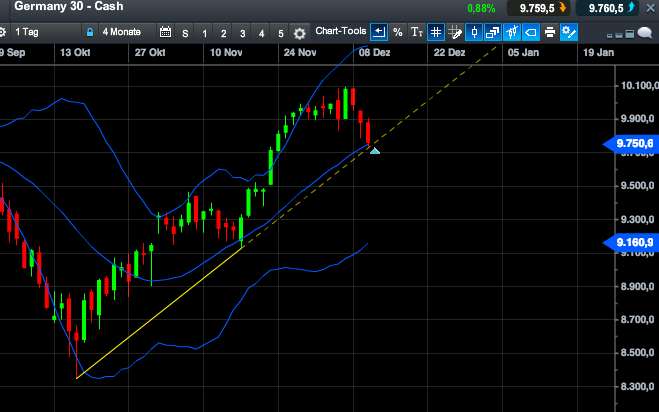Select the S layout button
The image size is (659, 412).
pyautogui.click(x=185, y=33)
